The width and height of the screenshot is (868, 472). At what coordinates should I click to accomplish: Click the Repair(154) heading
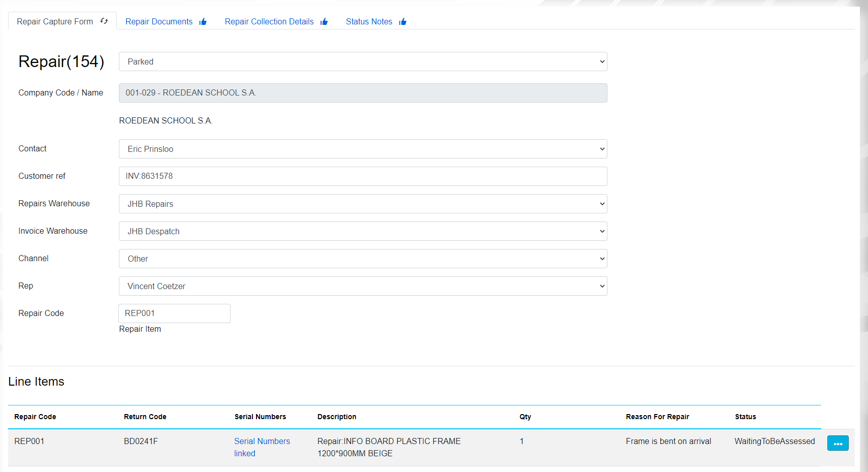(61, 61)
